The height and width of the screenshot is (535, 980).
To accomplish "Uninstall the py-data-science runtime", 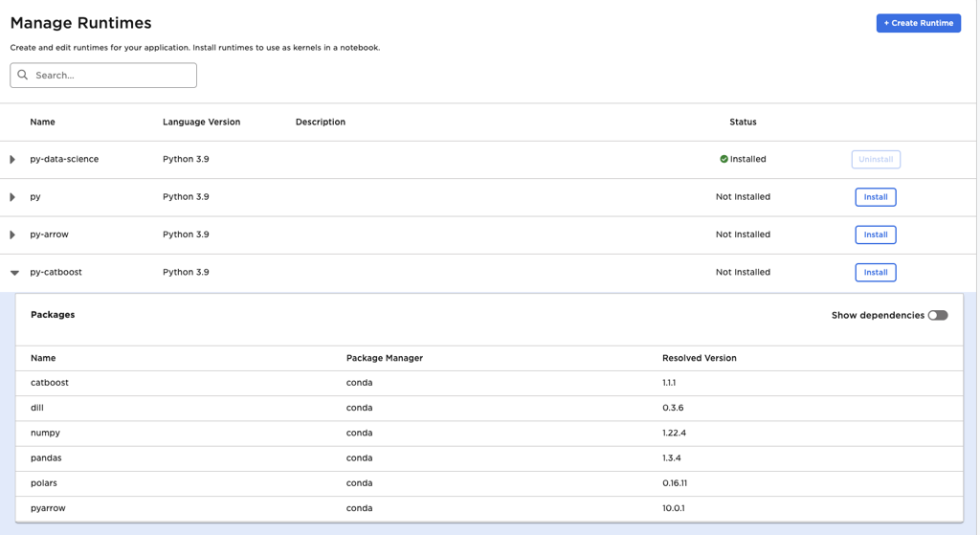I will click(875, 159).
